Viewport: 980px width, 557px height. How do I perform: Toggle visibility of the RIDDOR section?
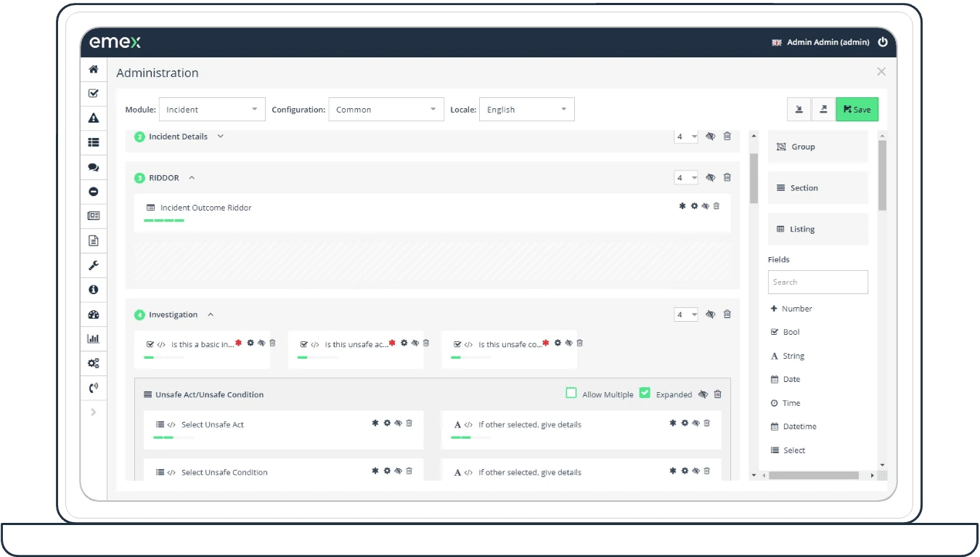click(711, 177)
